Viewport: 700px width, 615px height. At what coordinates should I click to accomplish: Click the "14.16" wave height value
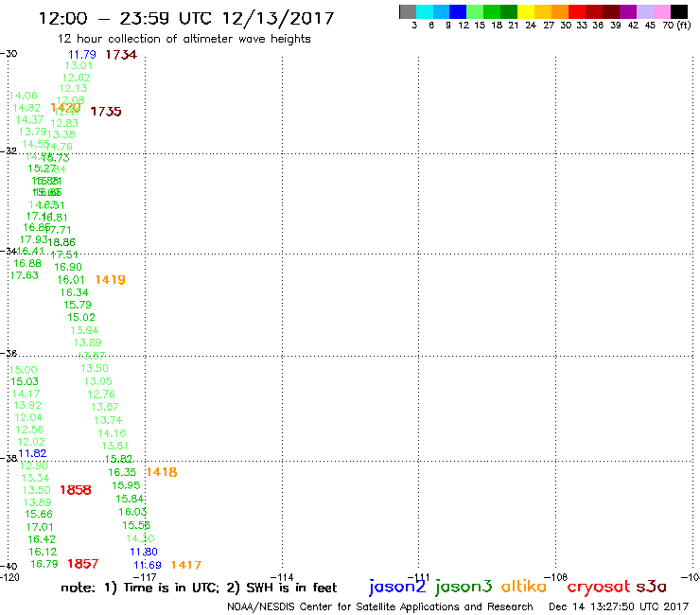click(x=112, y=433)
